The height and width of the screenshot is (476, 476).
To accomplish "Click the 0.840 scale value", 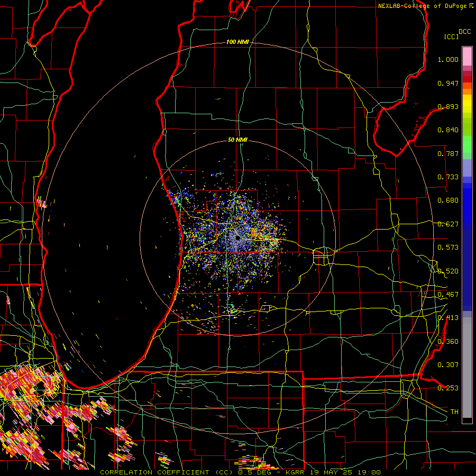I will coord(448,130).
